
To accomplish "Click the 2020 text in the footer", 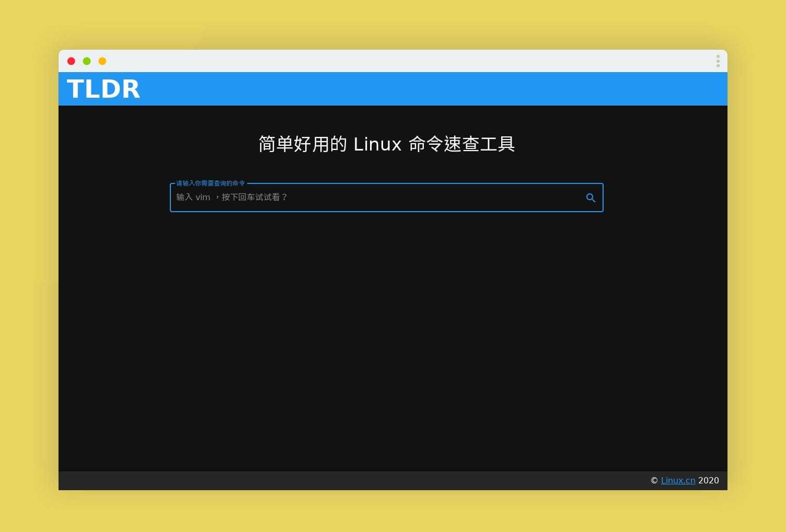I will pyautogui.click(x=709, y=480).
